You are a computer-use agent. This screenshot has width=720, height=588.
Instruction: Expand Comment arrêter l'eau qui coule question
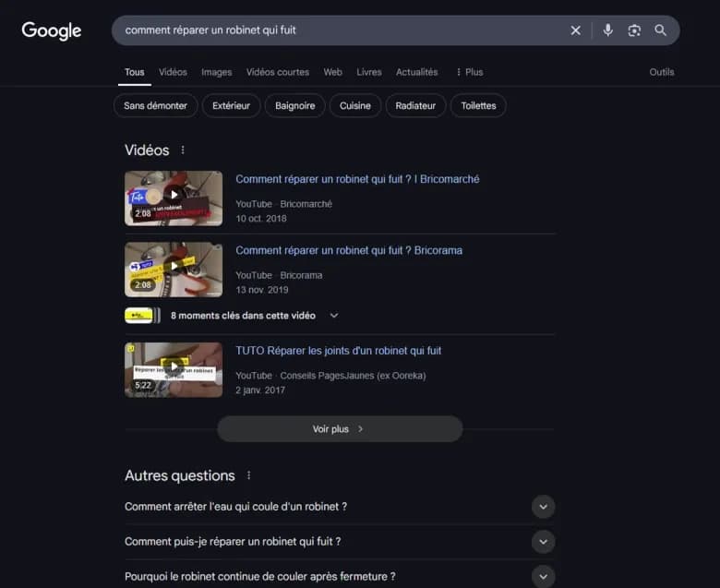tap(340, 507)
